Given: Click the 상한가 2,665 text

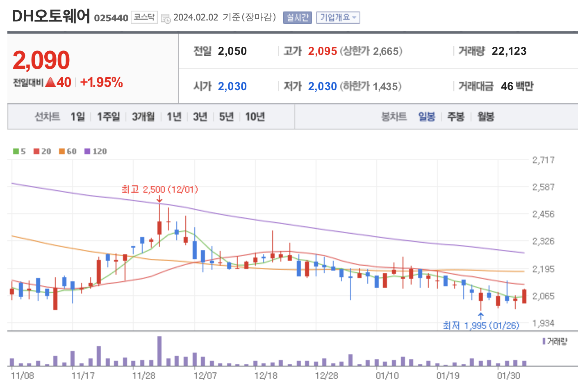Looking at the screenshot, I should pos(371,51).
